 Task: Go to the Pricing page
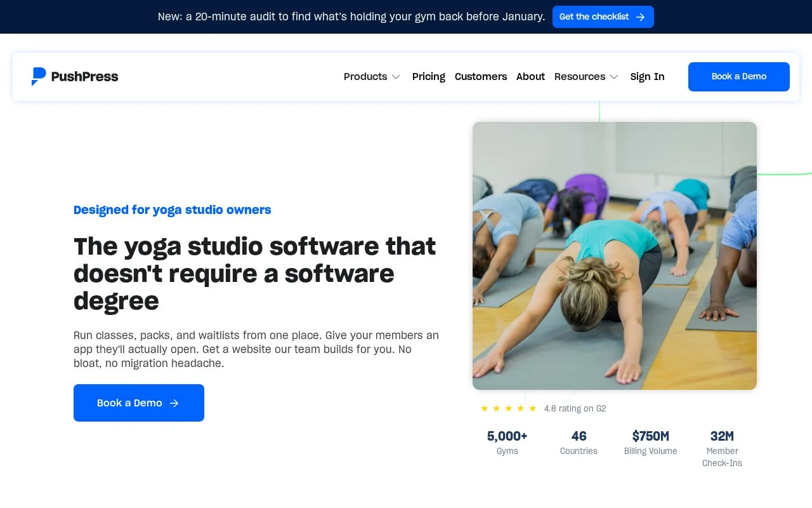coord(429,77)
